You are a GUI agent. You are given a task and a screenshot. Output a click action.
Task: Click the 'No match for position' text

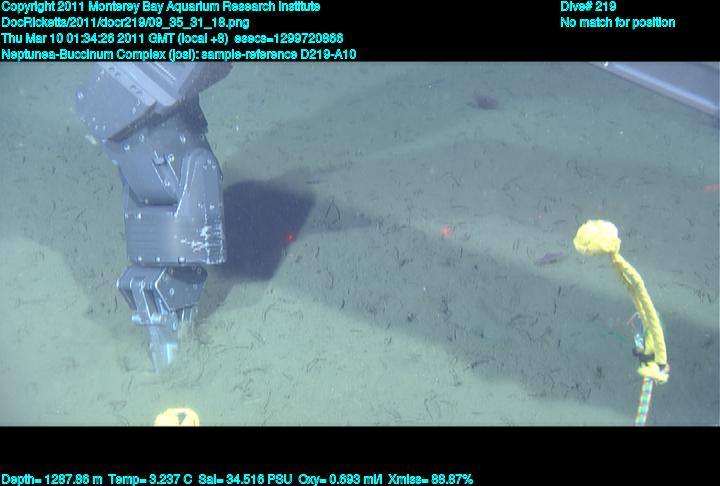[618, 23]
